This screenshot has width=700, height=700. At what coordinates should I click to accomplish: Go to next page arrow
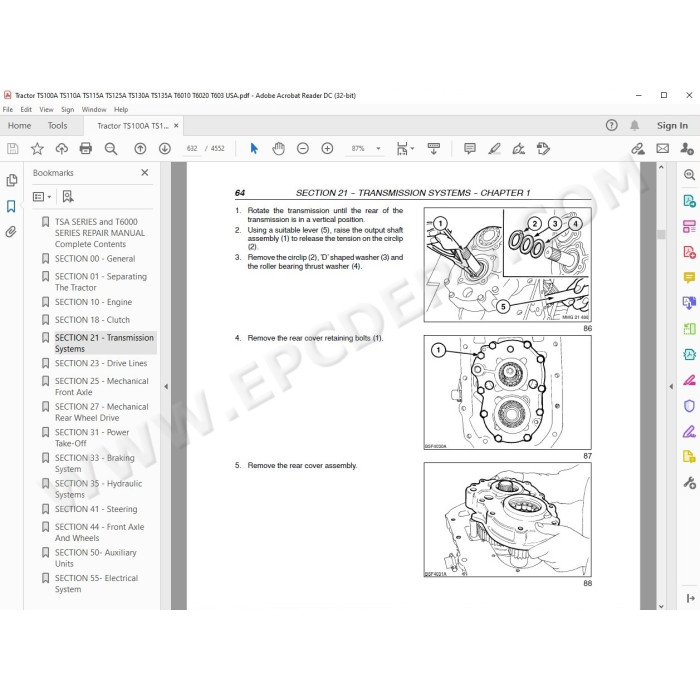[165, 149]
